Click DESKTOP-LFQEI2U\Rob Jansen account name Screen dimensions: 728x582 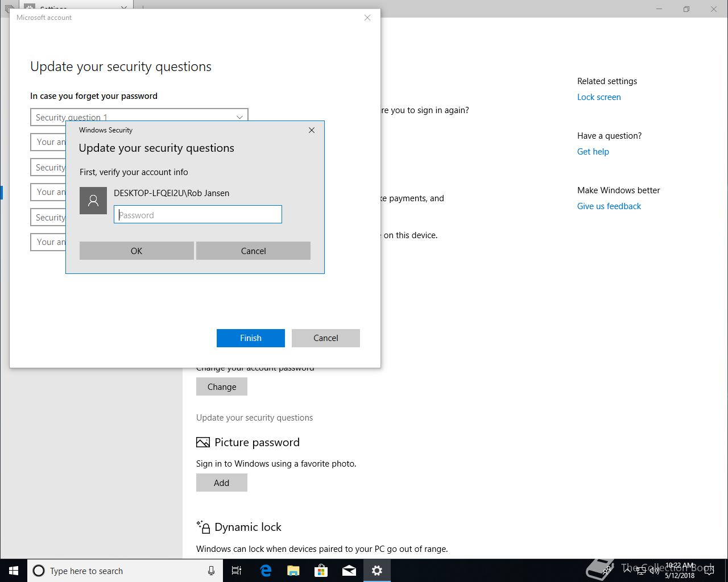pyautogui.click(x=171, y=193)
